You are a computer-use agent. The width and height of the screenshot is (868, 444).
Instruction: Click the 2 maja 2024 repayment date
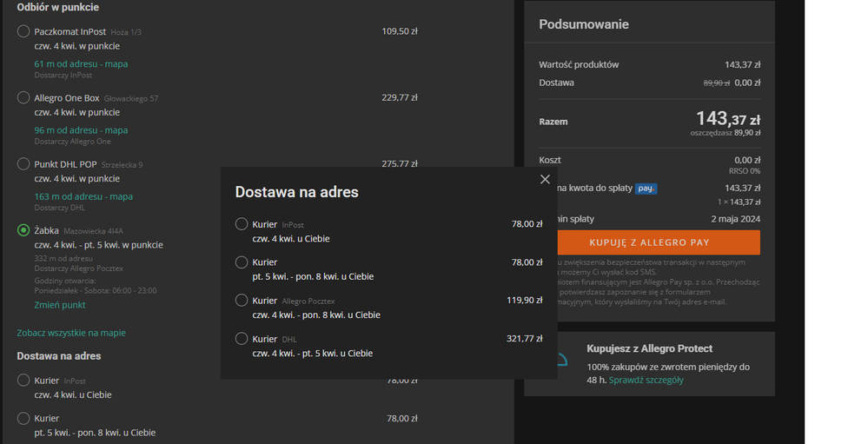pos(736,219)
